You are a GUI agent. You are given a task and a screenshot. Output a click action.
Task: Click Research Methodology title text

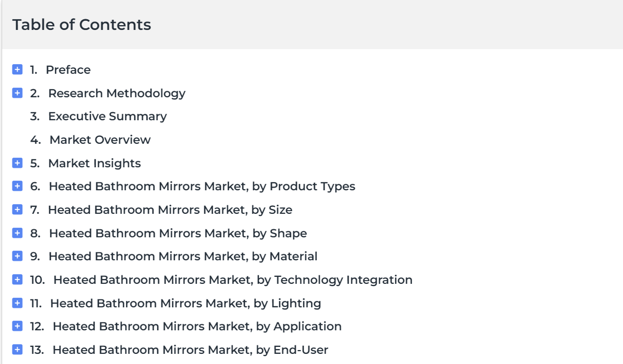click(x=117, y=94)
